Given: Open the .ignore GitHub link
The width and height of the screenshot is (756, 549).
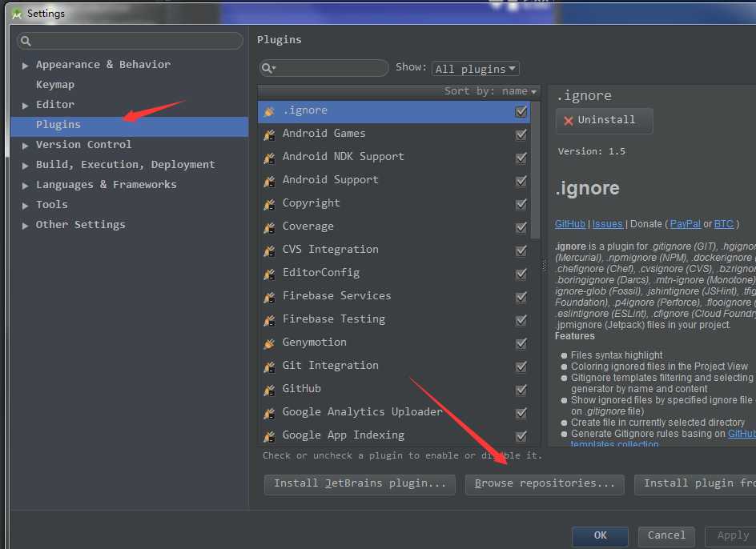Looking at the screenshot, I should point(569,224).
